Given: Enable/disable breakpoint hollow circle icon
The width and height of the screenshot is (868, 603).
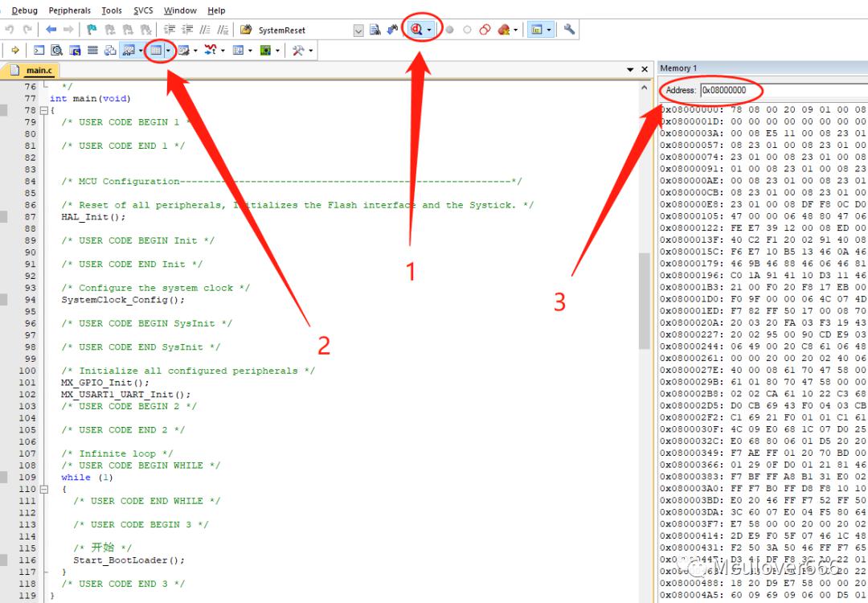Looking at the screenshot, I should (x=467, y=30).
